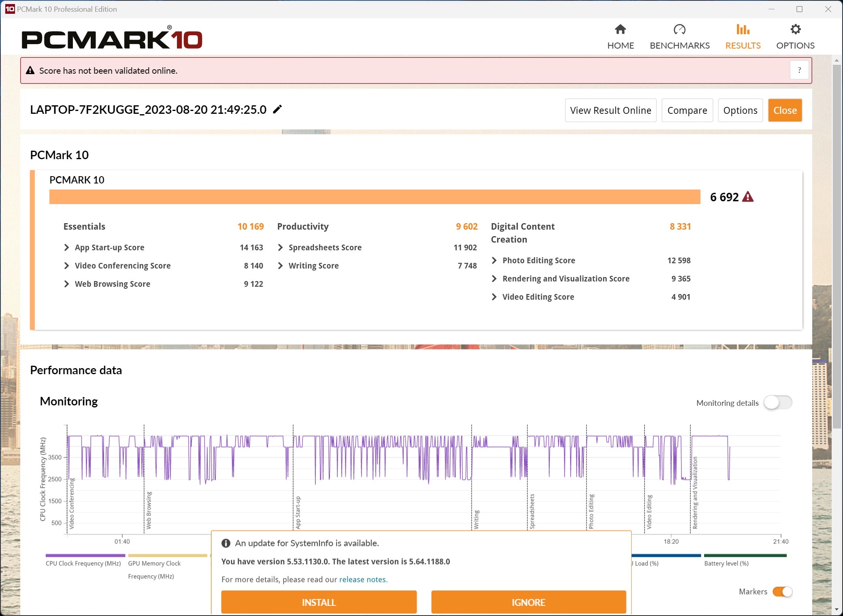Click the Photo Editing marker in chart
This screenshot has height=616, width=843.
591,512
